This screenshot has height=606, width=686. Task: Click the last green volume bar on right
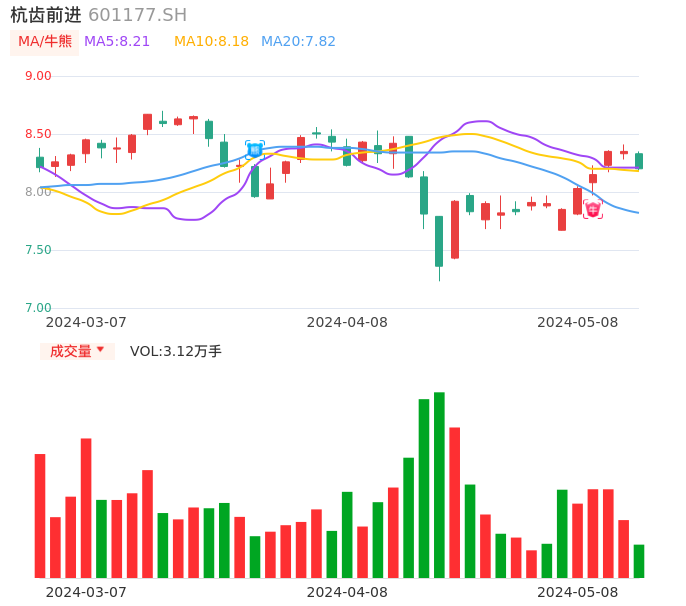639,561
